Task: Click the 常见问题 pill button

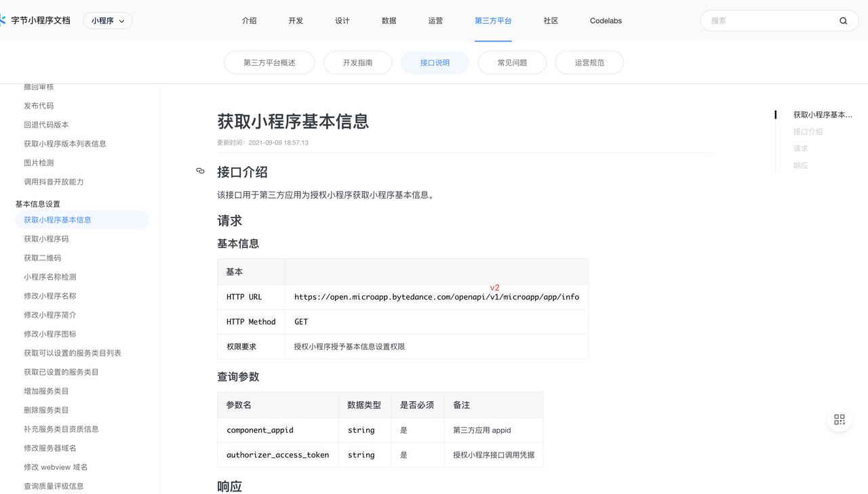Action: coord(512,63)
